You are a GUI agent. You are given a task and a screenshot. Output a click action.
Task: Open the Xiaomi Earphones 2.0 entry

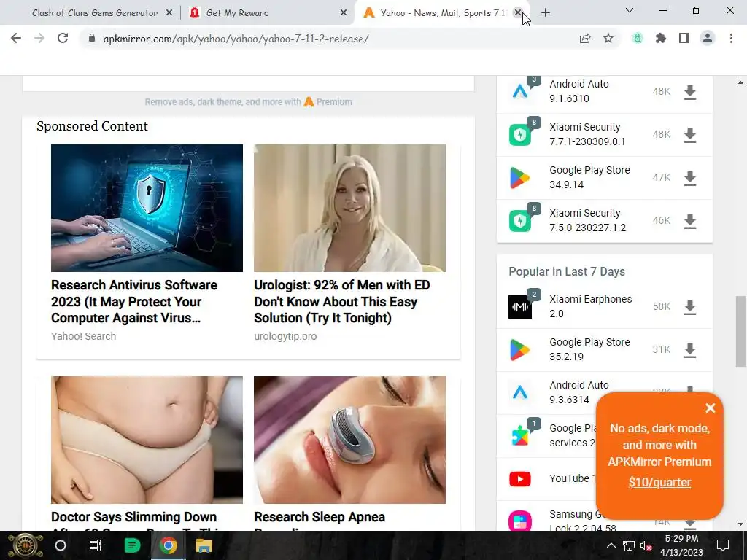[590, 306]
